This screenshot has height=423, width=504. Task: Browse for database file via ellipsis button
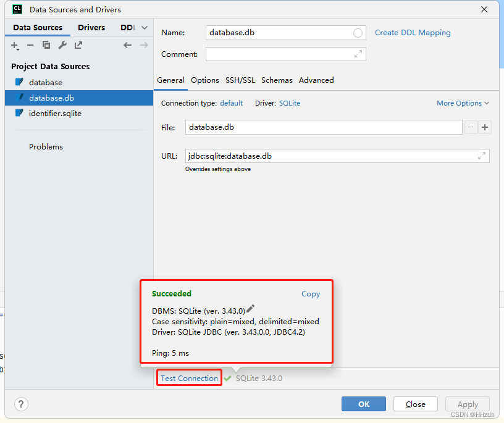coord(471,127)
